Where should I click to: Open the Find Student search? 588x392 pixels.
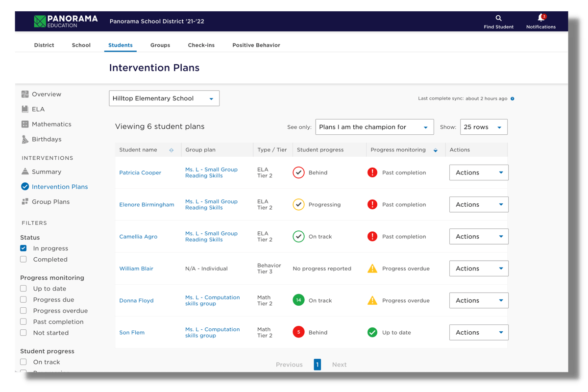[x=498, y=22]
